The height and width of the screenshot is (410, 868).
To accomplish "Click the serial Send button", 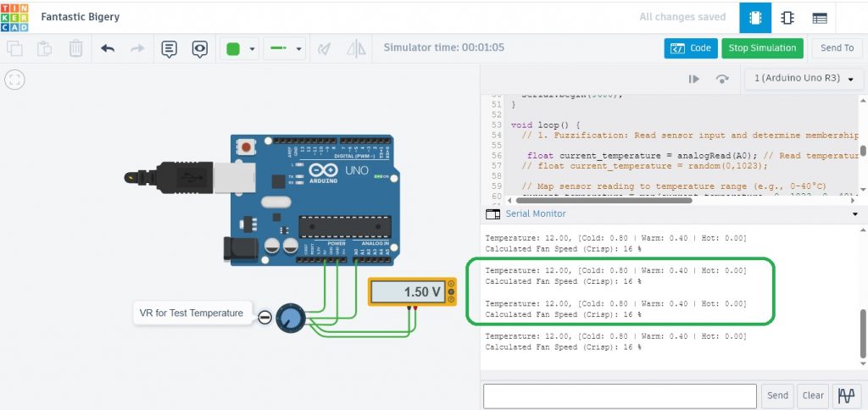I will tap(777, 396).
